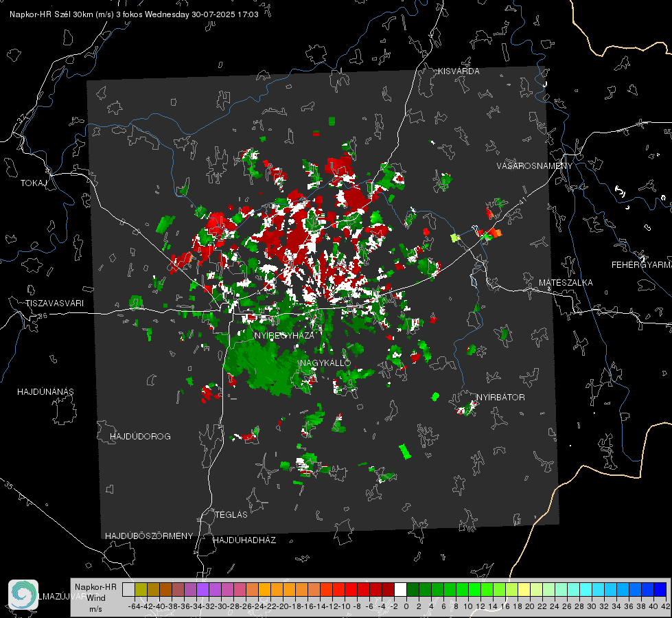This screenshot has width=672, height=618.
Task: Click the NYÍREGYHÁZA city label
Action: pyautogui.click(x=284, y=335)
